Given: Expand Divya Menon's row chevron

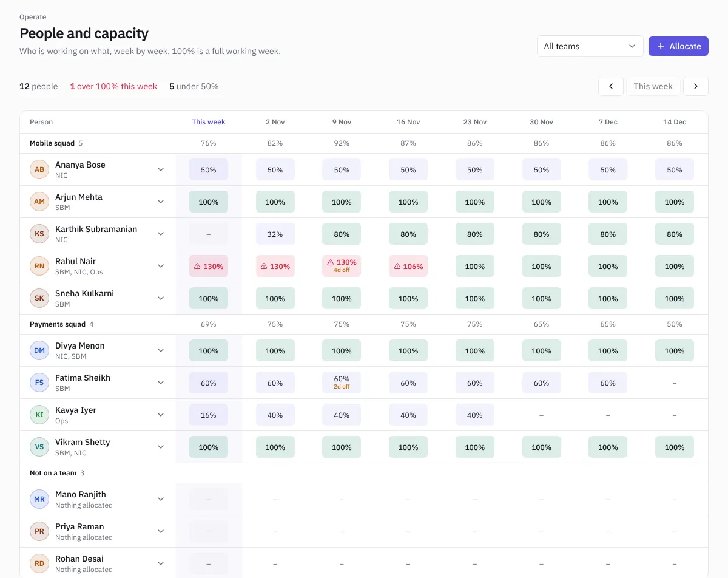Looking at the screenshot, I should click(x=161, y=350).
